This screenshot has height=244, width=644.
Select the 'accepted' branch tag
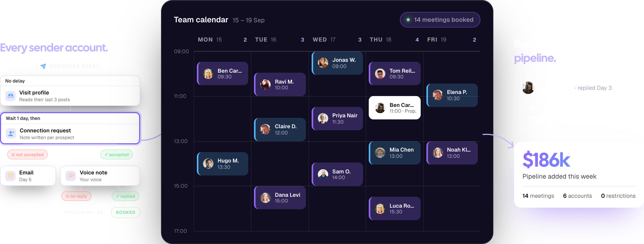pos(117,155)
